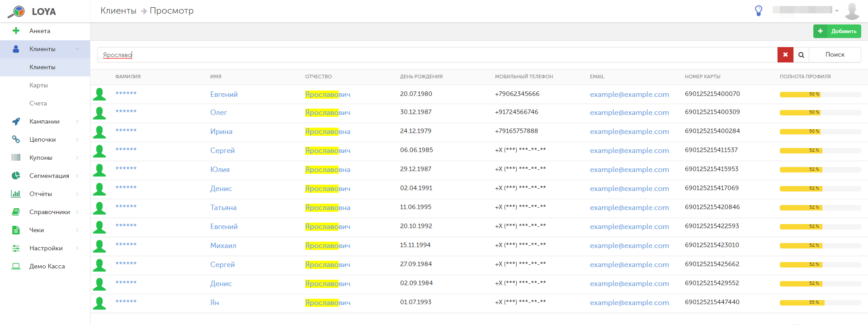Click profile completeness bar for Олег

pyautogui.click(x=821, y=112)
